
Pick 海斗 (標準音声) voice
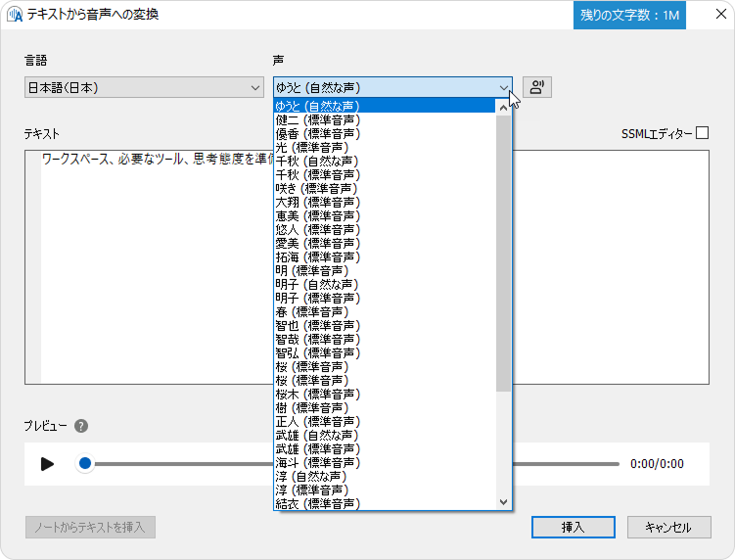click(x=318, y=462)
